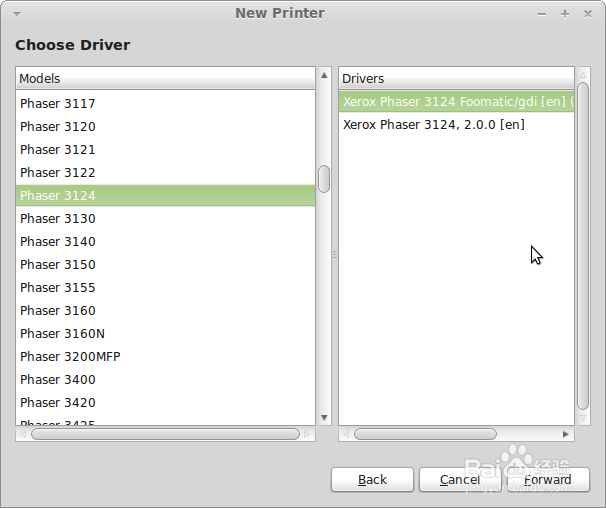Pick the Phaser 3155 entry
This screenshot has height=508, width=606.
coord(165,288)
